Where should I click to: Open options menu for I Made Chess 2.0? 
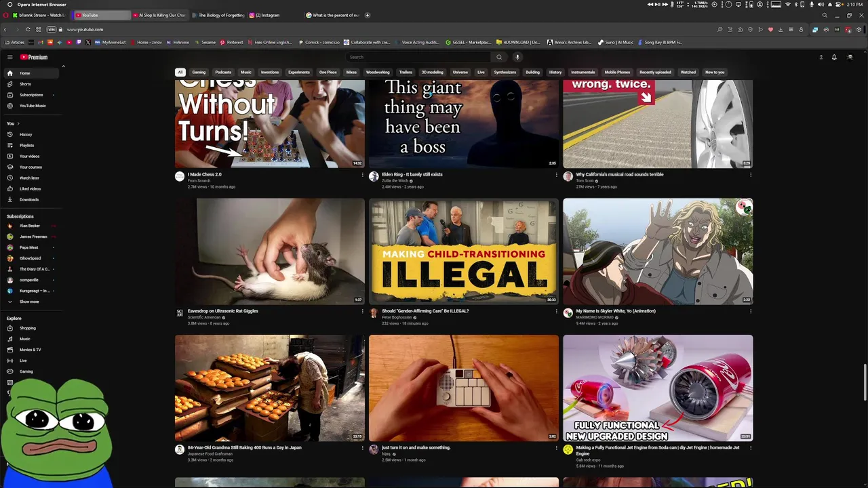coord(362,175)
